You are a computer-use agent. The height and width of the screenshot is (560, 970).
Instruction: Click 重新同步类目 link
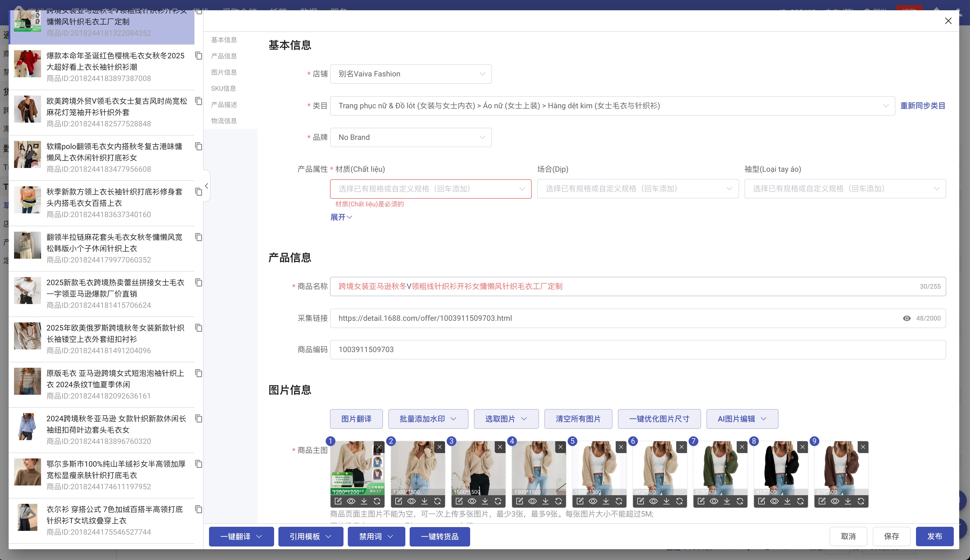click(922, 106)
